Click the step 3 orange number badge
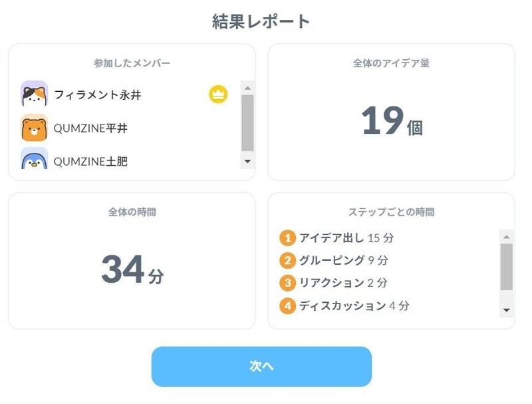This screenshot has width=532, height=404. pyautogui.click(x=288, y=283)
